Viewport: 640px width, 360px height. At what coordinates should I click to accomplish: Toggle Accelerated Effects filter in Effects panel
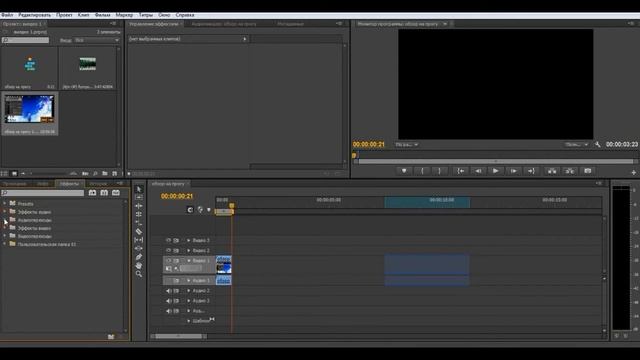(92, 193)
